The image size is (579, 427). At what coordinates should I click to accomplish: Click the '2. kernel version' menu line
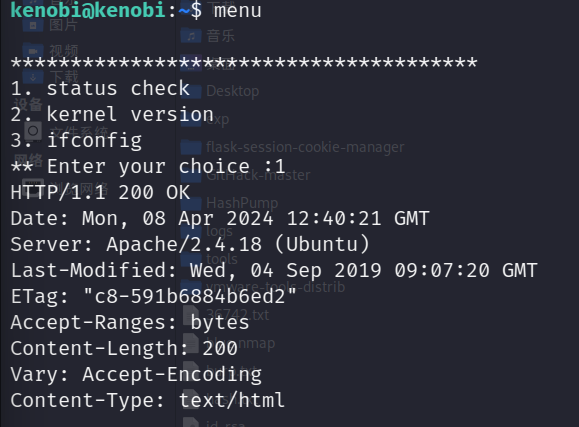click(112, 115)
